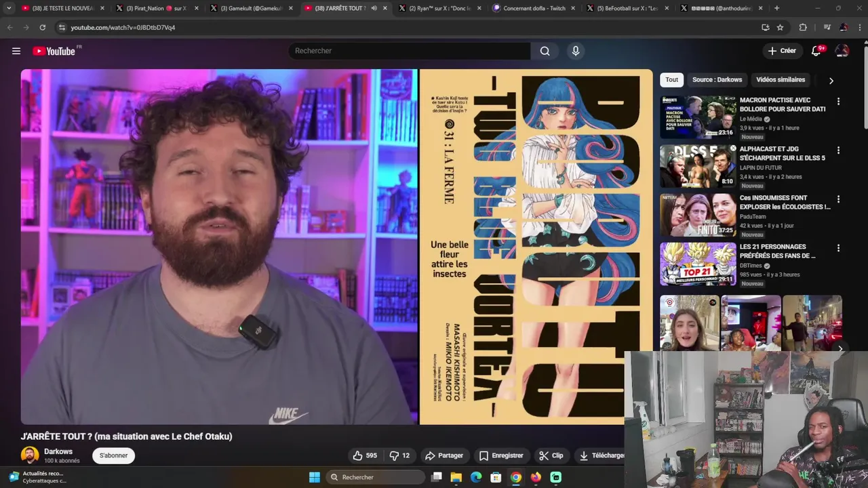Switch to Pirat_Nation X tab
868x488 pixels.
tap(156, 8)
